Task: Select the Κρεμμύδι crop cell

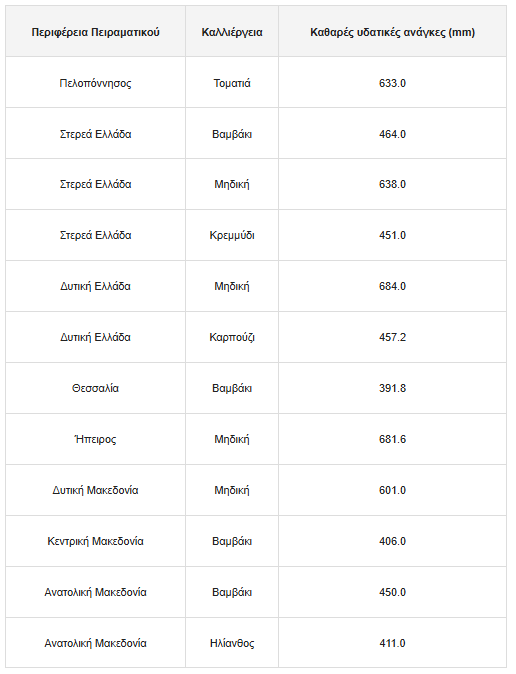Action: coord(232,236)
